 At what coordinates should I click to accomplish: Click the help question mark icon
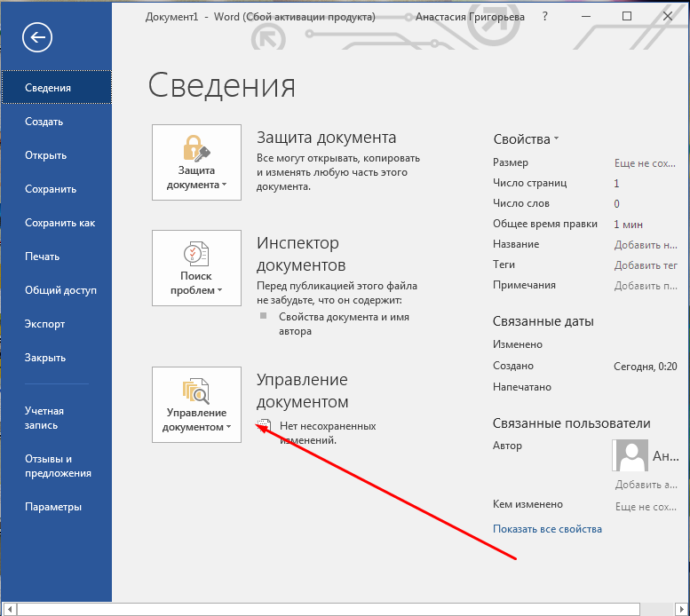click(x=545, y=17)
